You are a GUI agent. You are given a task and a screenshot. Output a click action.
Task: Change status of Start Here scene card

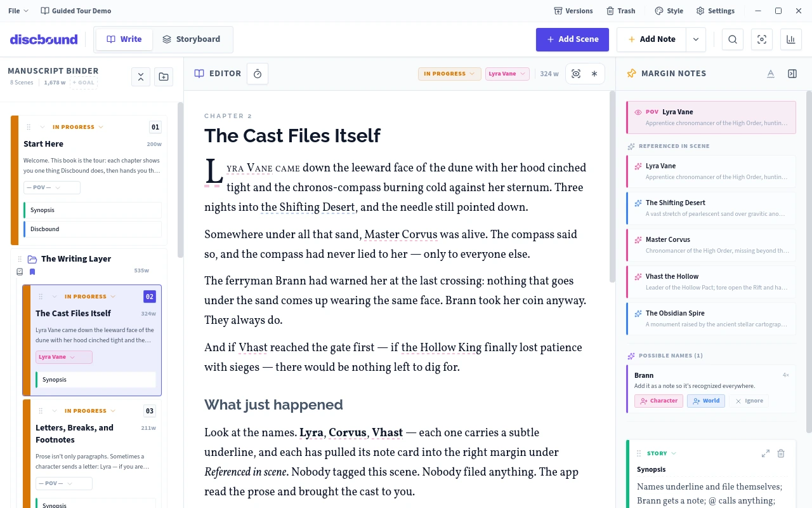coord(78,127)
